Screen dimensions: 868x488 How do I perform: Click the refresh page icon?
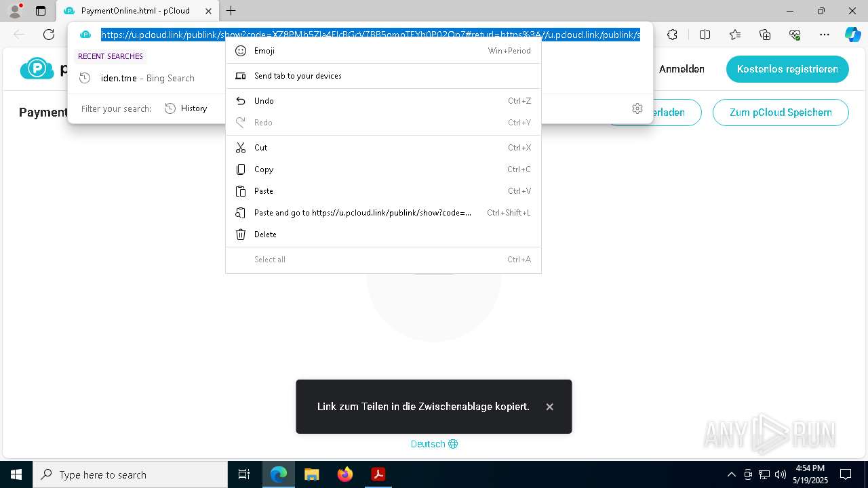pos(49,35)
